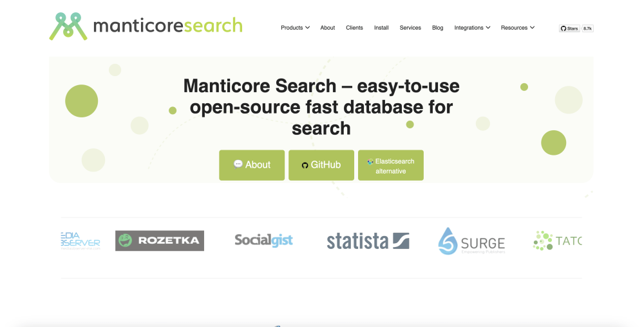Open the GitHub hero button
Image resolution: width=644 pixels, height=327 pixels.
point(321,165)
